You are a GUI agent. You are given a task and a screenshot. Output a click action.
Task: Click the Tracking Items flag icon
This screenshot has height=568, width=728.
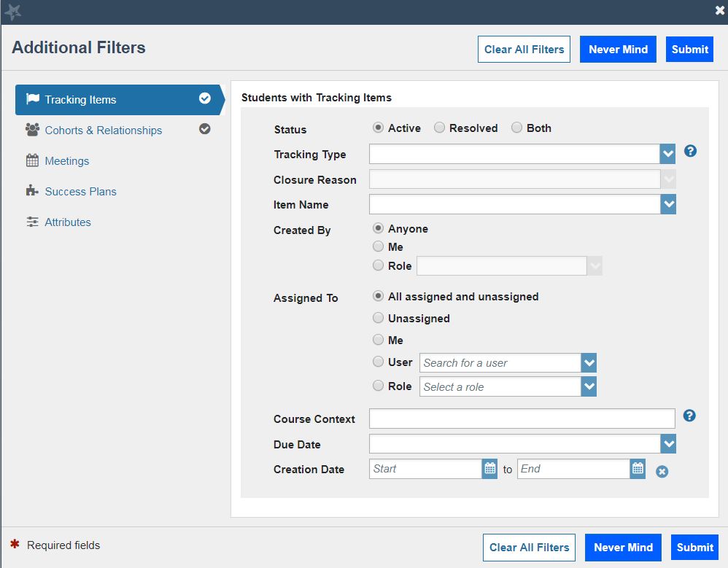[33, 99]
